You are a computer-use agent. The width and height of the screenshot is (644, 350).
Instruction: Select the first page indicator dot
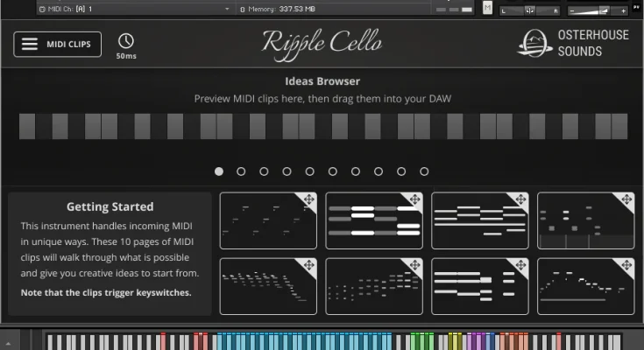pos(219,171)
